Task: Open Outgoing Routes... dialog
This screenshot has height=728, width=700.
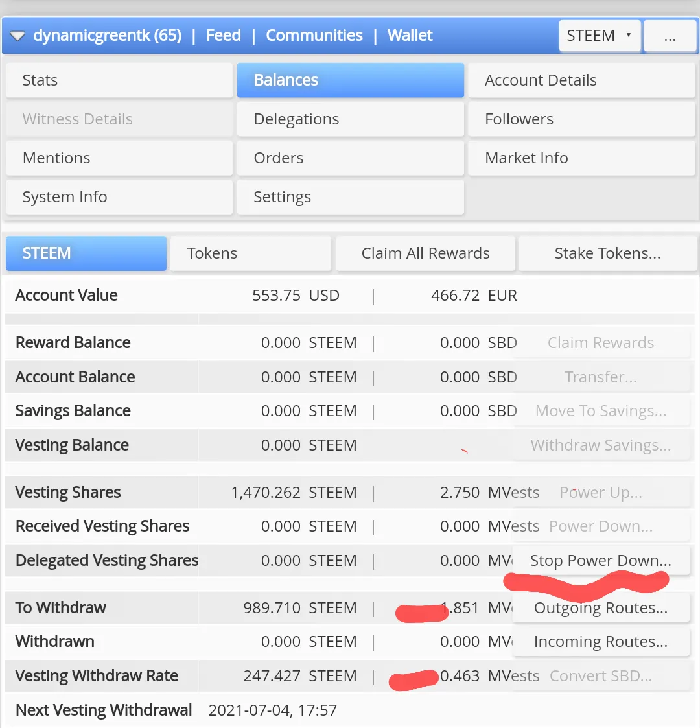Action: (601, 608)
